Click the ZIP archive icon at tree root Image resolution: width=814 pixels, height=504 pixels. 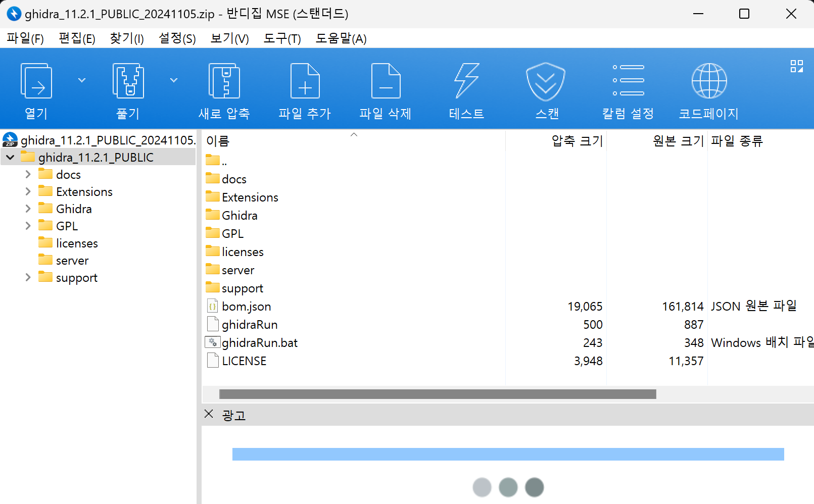pos(10,140)
